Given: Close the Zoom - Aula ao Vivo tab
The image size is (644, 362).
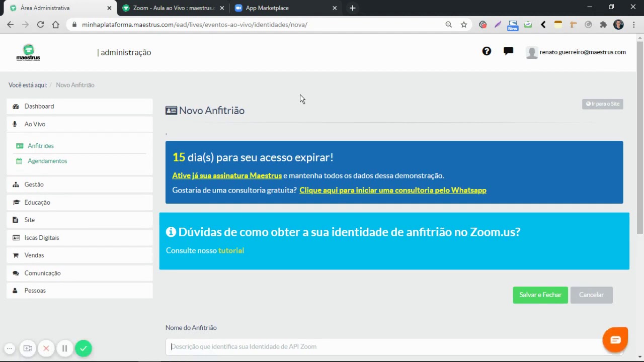Looking at the screenshot, I should (222, 8).
